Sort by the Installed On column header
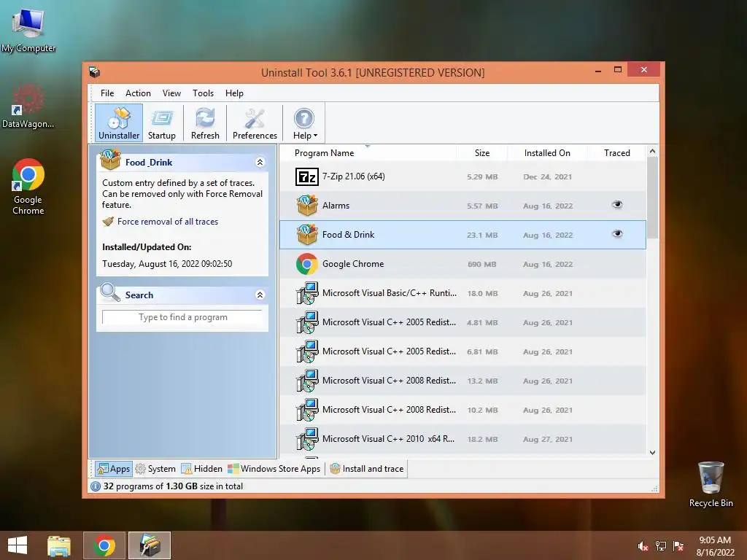Image resolution: width=747 pixels, height=560 pixels. coord(547,153)
